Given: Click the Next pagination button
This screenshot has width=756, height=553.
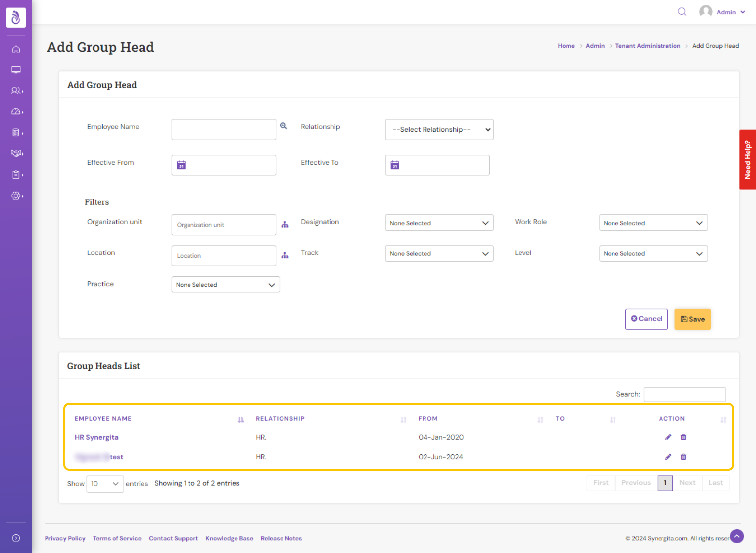Looking at the screenshot, I should [687, 483].
